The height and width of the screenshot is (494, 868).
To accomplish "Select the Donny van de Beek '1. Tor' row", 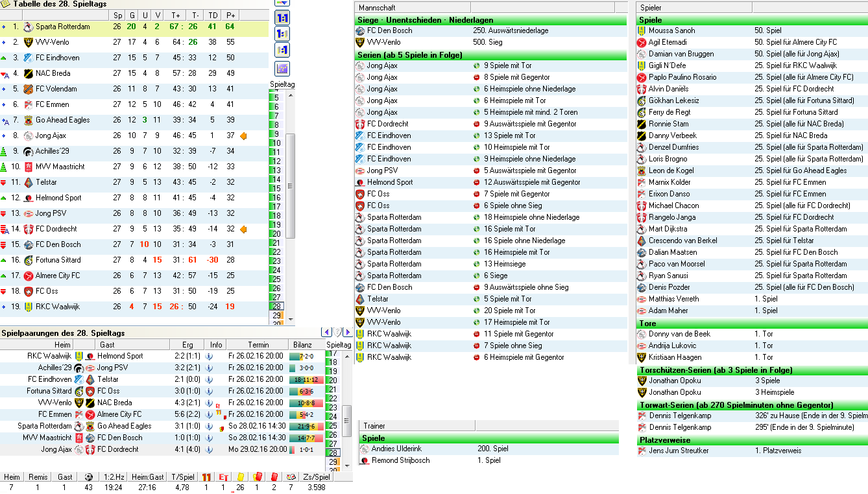I will coord(752,334).
